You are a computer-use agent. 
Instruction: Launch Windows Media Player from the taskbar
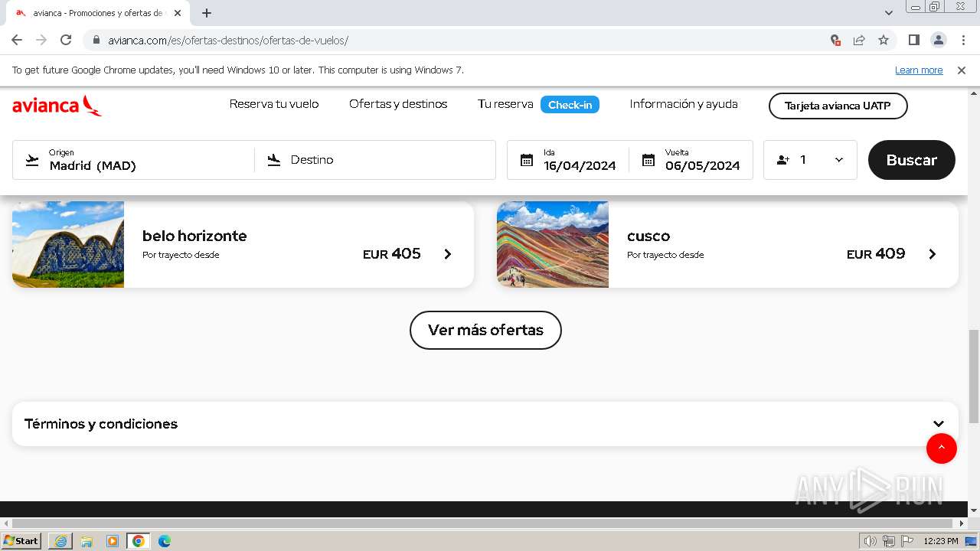pyautogui.click(x=113, y=541)
